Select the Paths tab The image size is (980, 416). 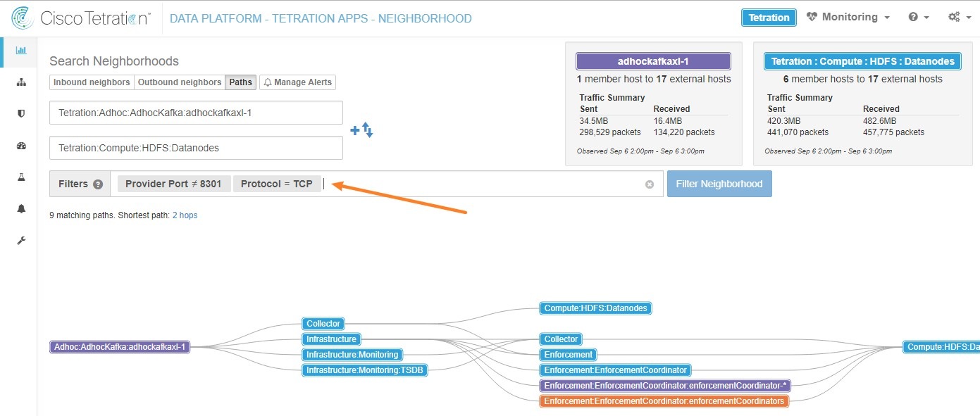[x=240, y=82]
